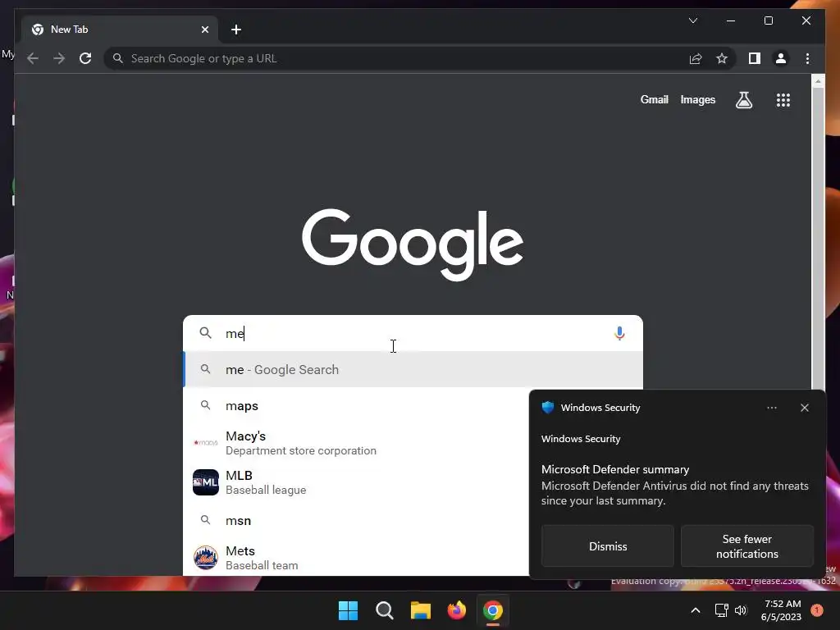Image resolution: width=840 pixels, height=630 pixels.
Task: Open notification options ellipsis
Action: pyautogui.click(x=771, y=408)
